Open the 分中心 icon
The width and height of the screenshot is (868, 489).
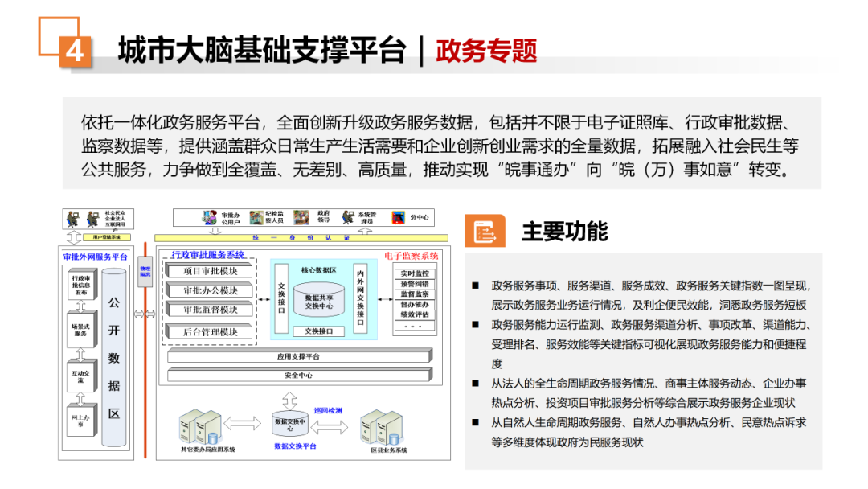click(397, 216)
